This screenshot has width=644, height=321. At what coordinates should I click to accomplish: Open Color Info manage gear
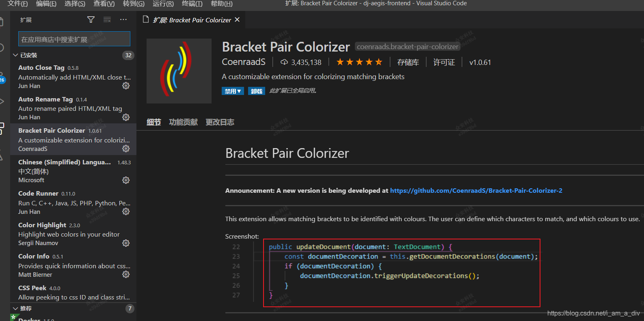pyautogui.click(x=126, y=274)
